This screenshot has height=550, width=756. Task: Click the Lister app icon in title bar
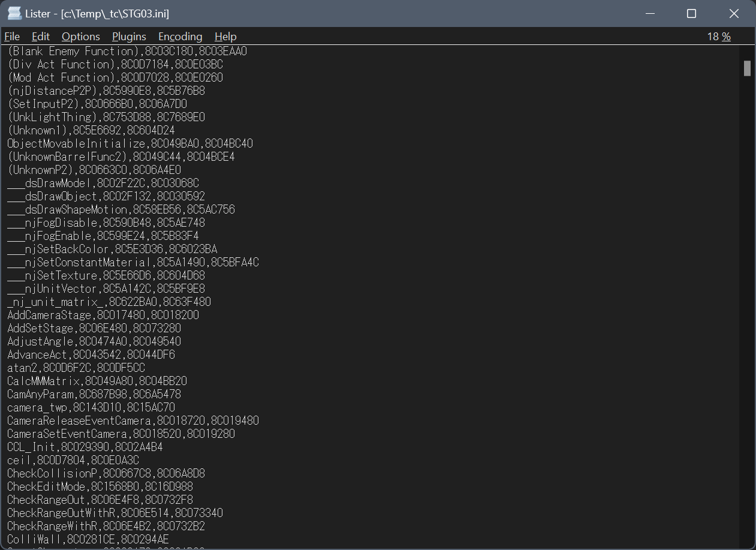click(x=14, y=13)
